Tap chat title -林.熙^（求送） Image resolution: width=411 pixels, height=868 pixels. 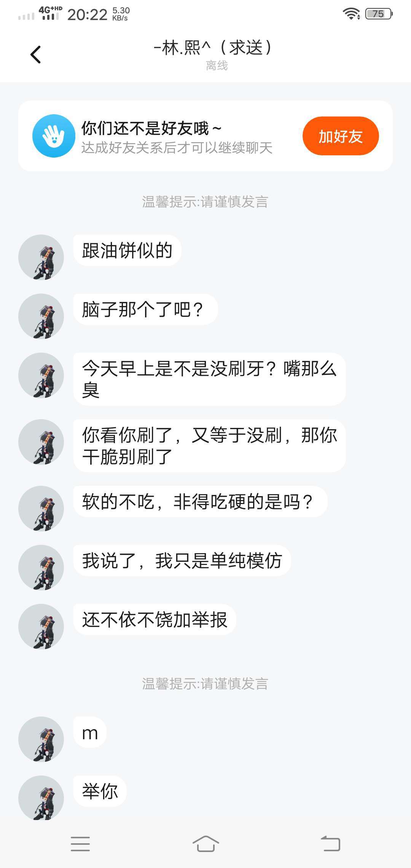point(212,48)
